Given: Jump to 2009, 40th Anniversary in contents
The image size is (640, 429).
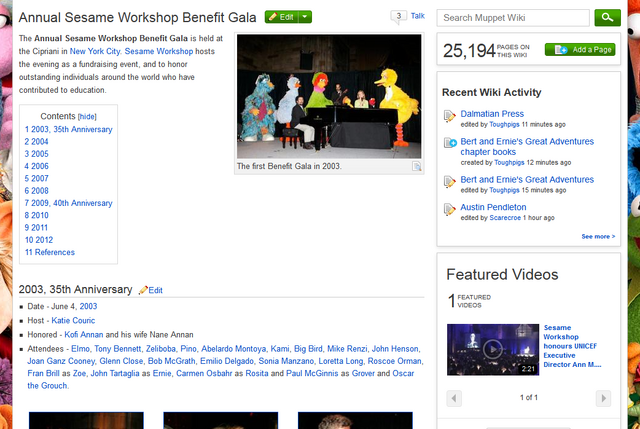Looking at the screenshot, I should click(68, 203).
